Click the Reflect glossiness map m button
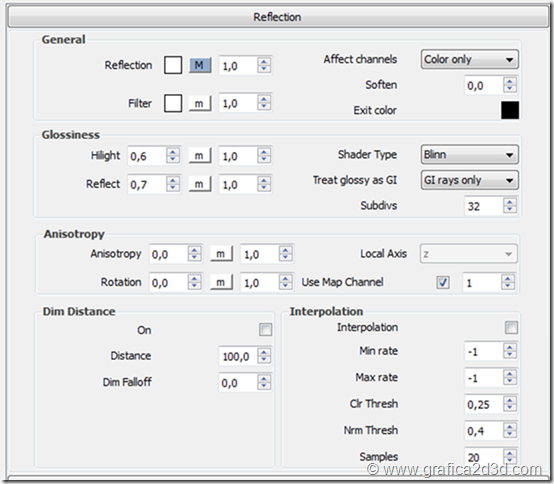554x484 pixels. click(200, 184)
